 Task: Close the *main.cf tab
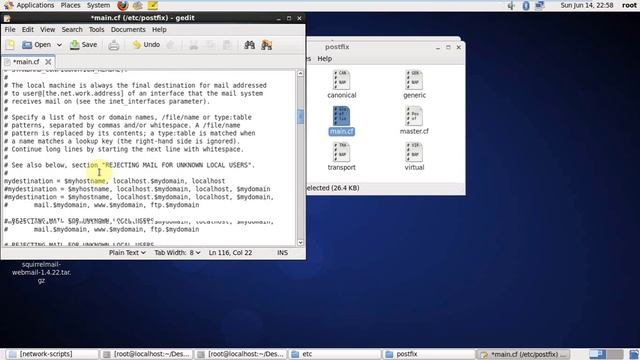[48, 62]
